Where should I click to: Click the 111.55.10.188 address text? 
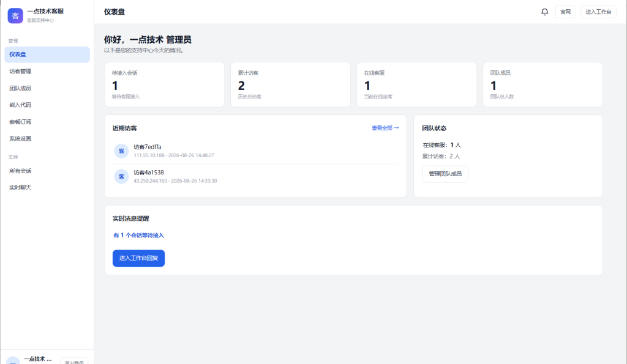coord(149,155)
